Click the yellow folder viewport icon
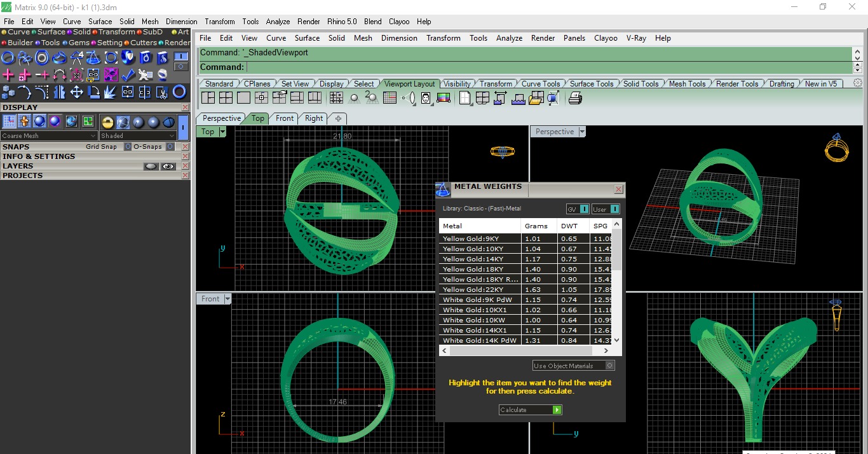Image resolution: width=868 pixels, height=454 pixels. [535, 98]
